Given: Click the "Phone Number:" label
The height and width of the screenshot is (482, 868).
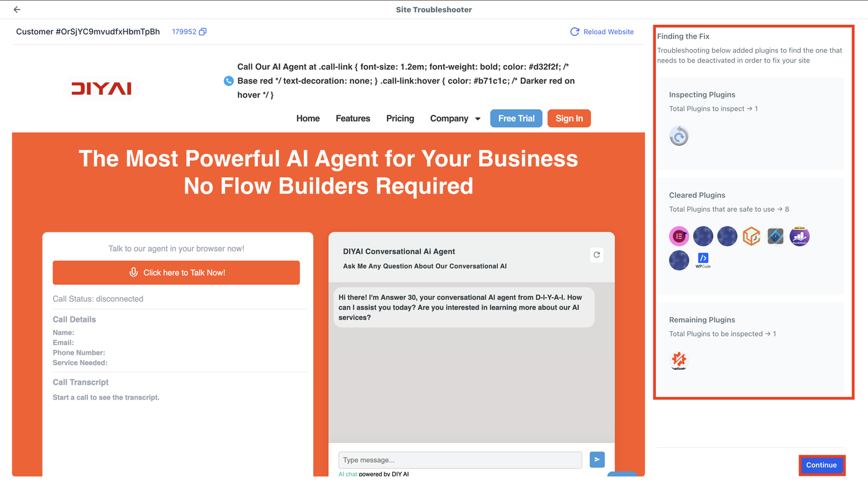Looking at the screenshot, I should pos(79,352).
